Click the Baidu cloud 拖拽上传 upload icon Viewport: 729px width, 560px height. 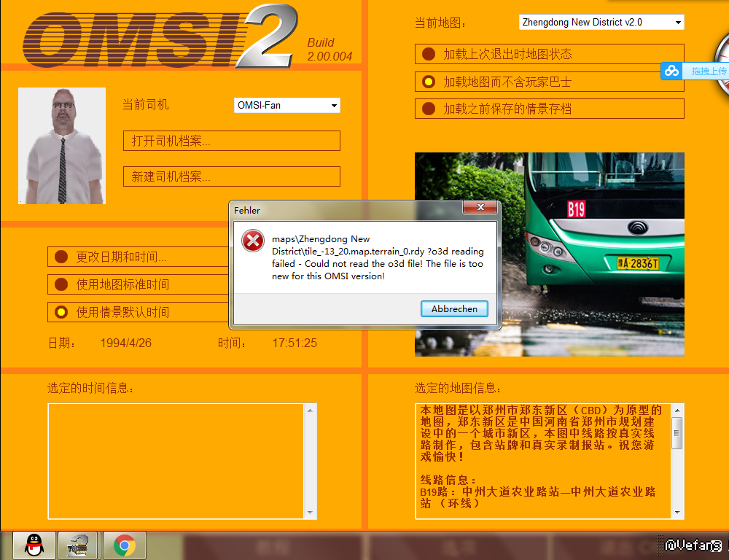tap(671, 71)
